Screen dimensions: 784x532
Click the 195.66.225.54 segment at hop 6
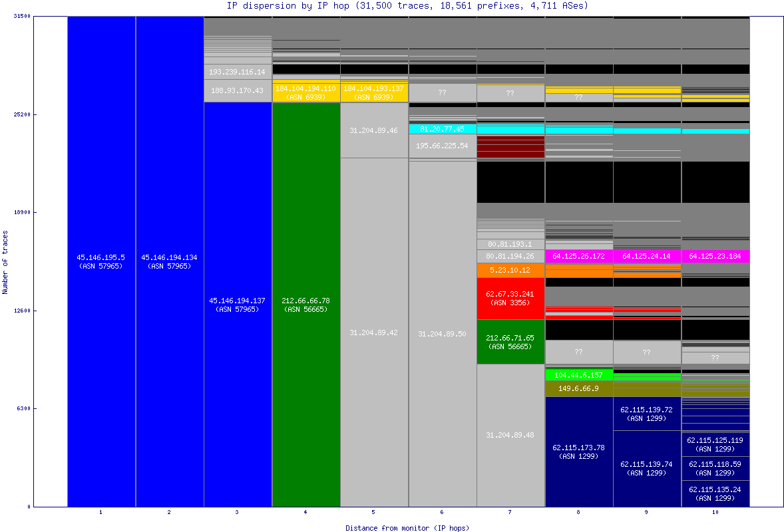tap(442, 146)
